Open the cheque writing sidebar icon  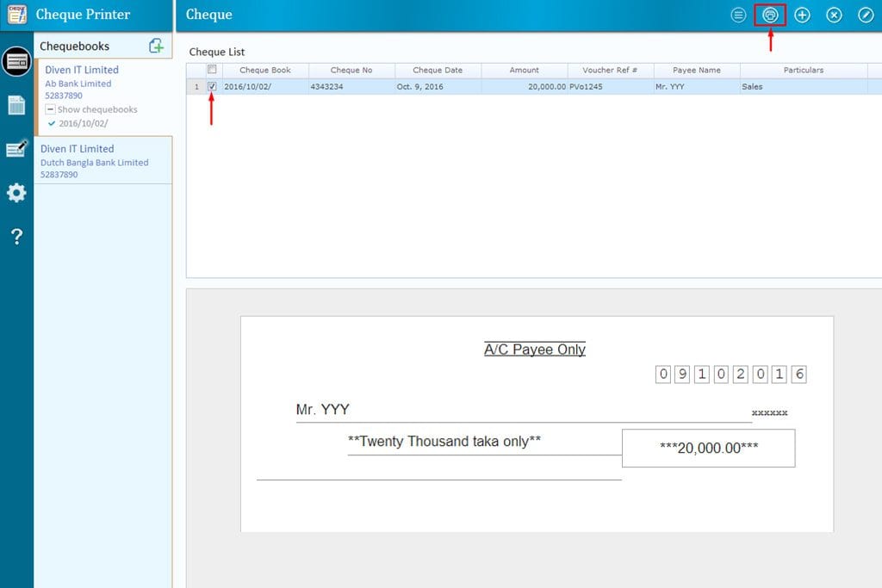[16, 149]
